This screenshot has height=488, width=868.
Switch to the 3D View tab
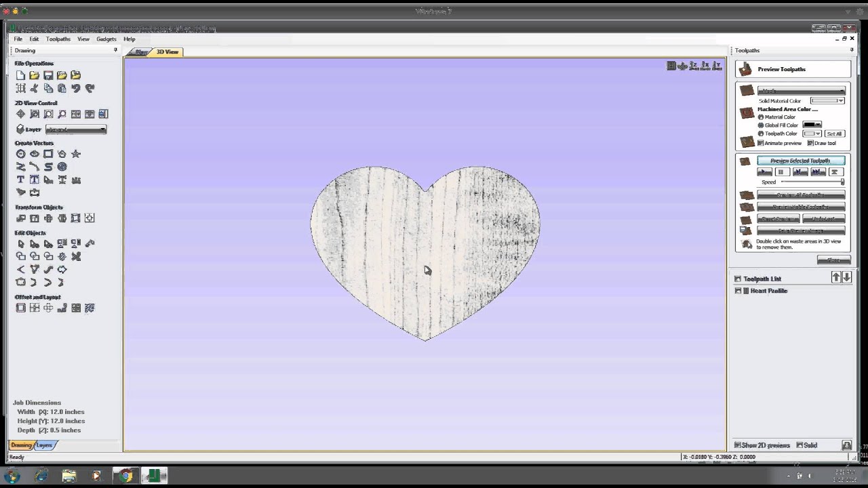pos(167,52)
